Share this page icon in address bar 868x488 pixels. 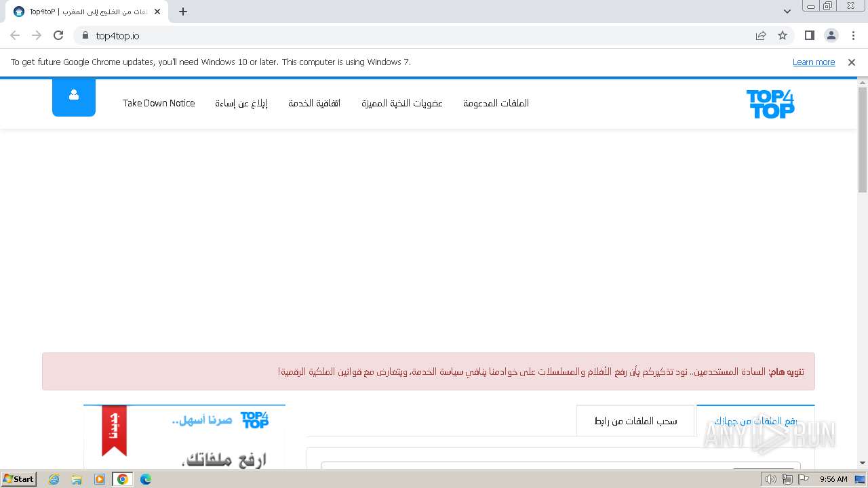coord(761,35)
